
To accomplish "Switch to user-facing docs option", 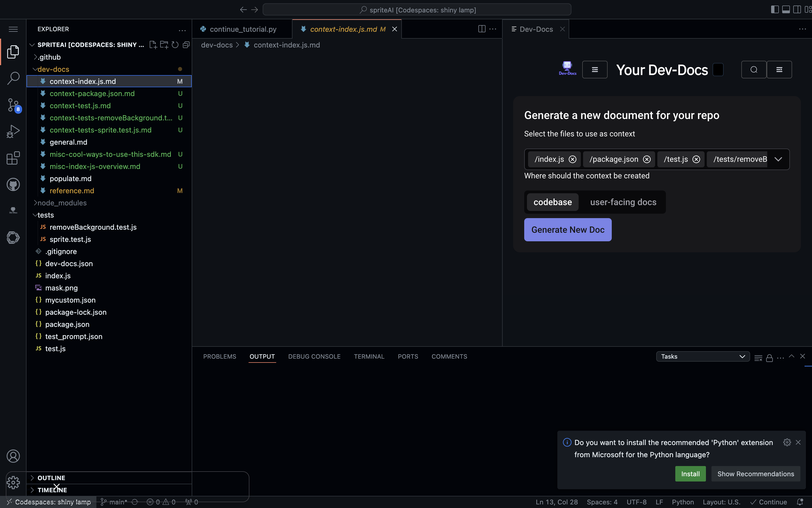I will (x=623, y=202).
